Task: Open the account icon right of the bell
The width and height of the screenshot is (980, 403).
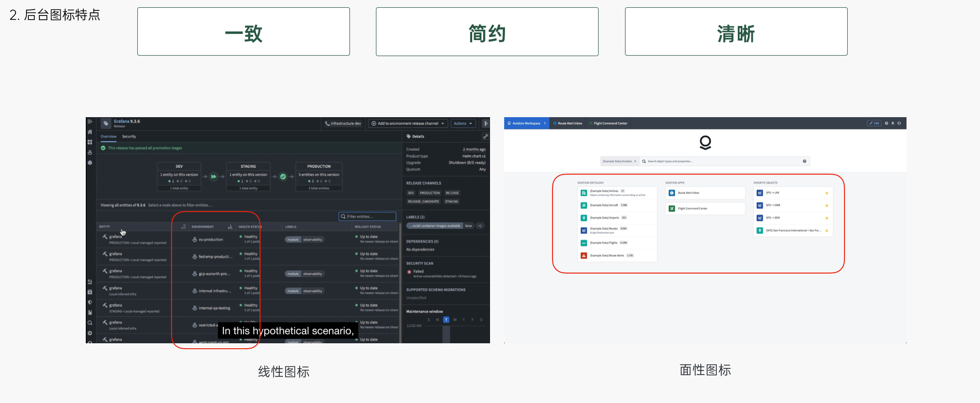Action: coord(899,123)
